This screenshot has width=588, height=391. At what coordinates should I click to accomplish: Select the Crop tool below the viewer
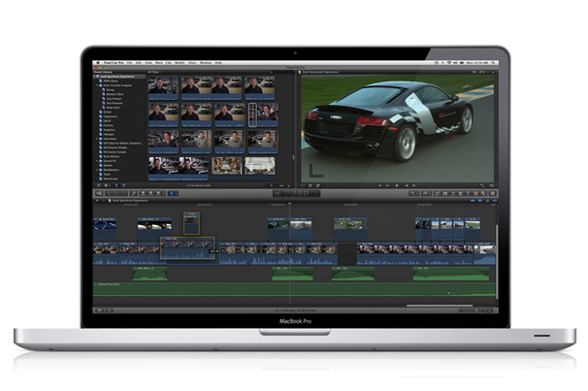[310, 185]
